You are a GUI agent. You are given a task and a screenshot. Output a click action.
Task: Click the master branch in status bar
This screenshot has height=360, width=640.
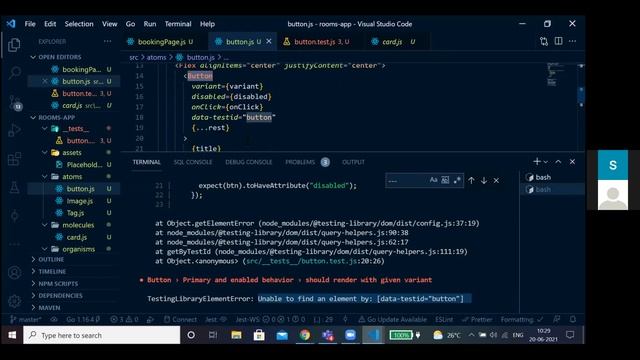point(25,319)
